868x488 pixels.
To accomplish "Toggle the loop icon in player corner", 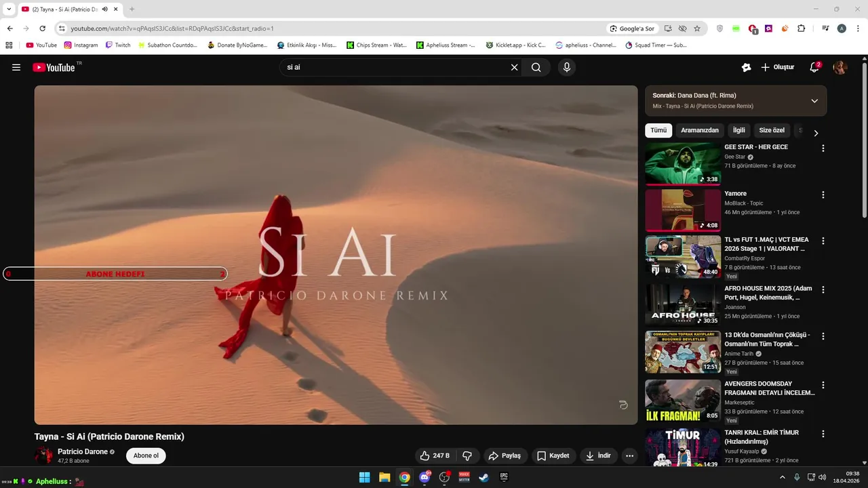I will coord(623,405).
